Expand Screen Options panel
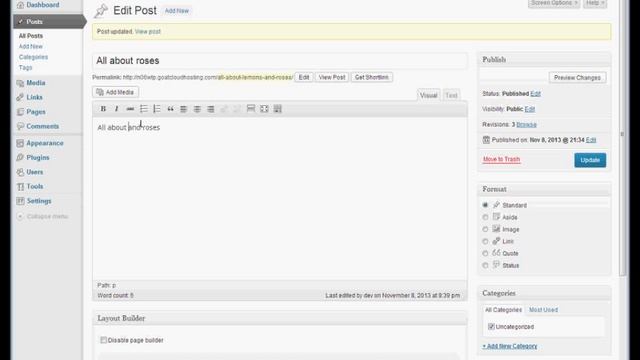The height and width of the screenshot is (360, 640). pos(554,3)
